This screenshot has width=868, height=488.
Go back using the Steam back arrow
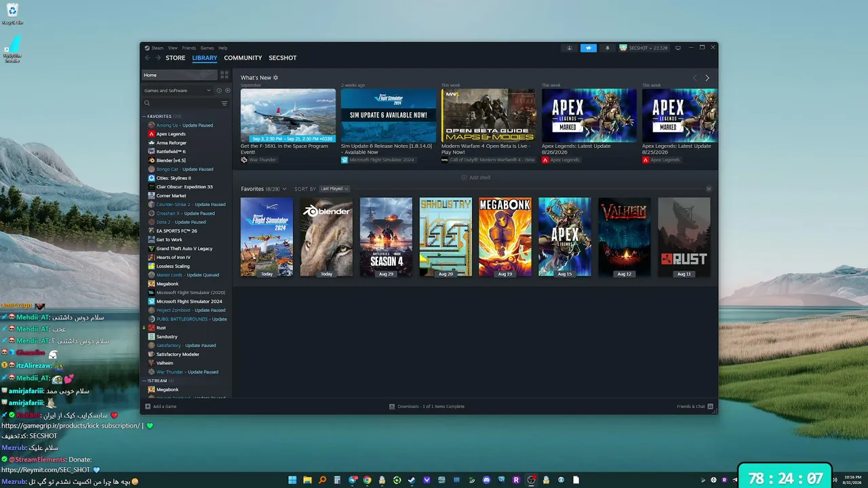coord(147,58)
